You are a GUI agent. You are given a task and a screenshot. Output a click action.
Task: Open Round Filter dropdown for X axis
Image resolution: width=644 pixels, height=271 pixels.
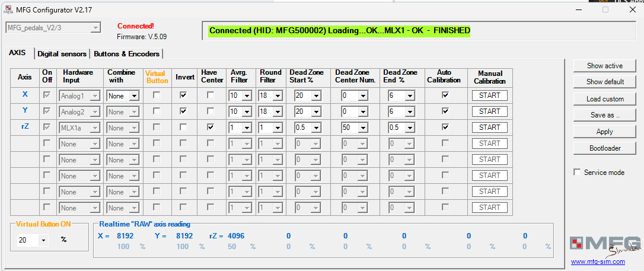coord(278,95)
